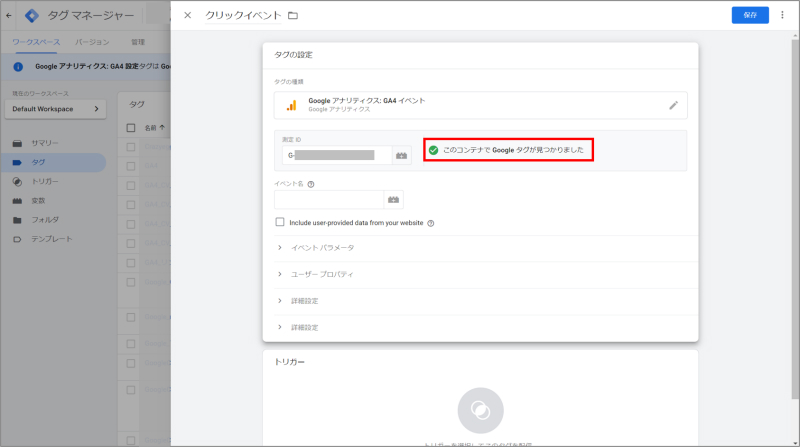Image resolution: width=800 pixels, height=447 pixels.
Task: Click the green check mark status icon
Action: pyautogui.click(x=433, y=150)
